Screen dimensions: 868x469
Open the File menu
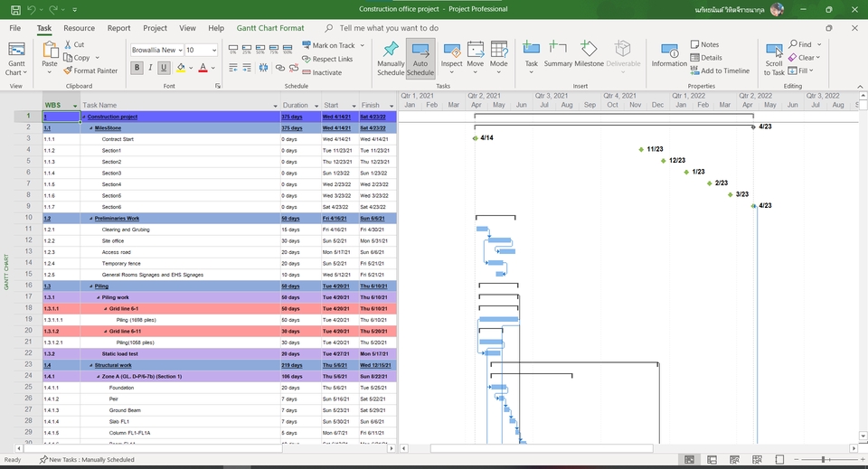[15, 28]
